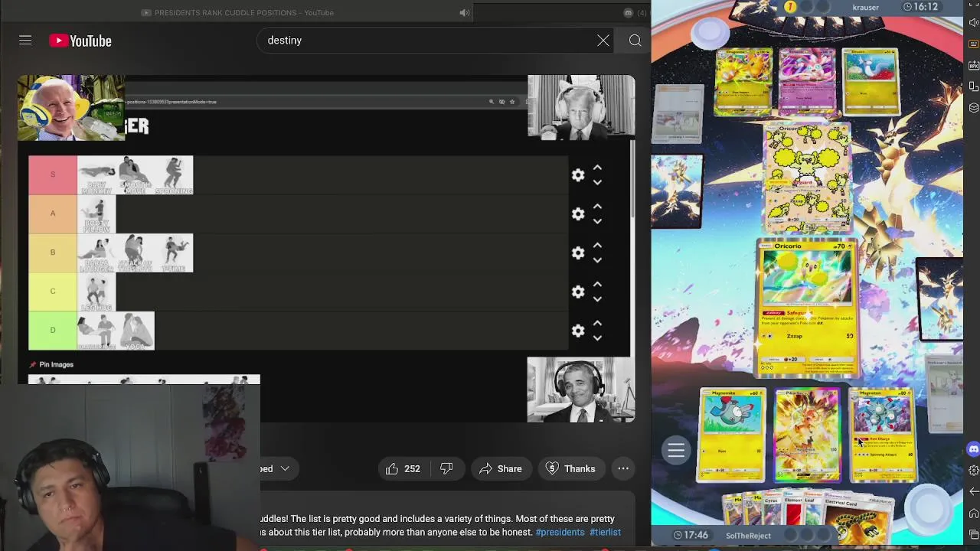
Task: Select the Presidents Rank Cuddle Positions tab
Action: [237, 12]
